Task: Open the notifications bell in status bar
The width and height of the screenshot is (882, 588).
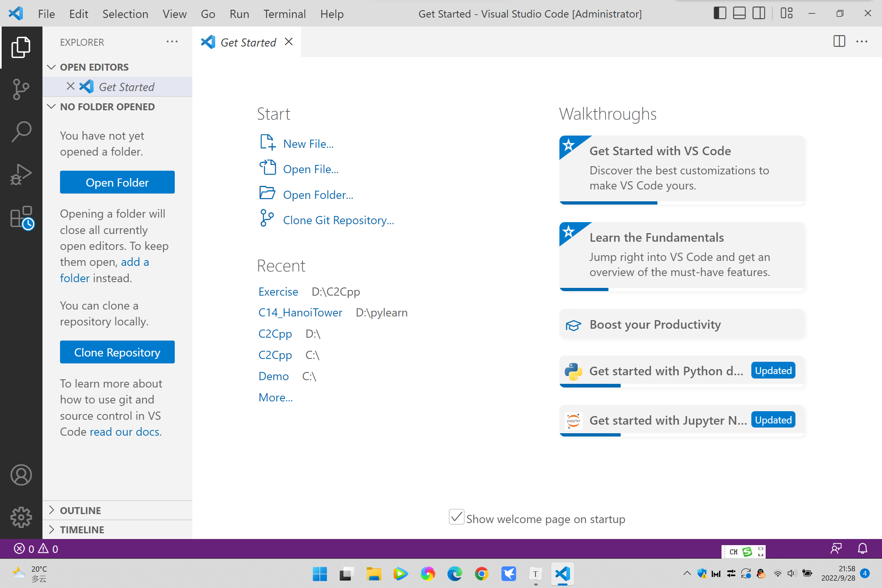Action: pyautogui.click(x=862, y=549)
